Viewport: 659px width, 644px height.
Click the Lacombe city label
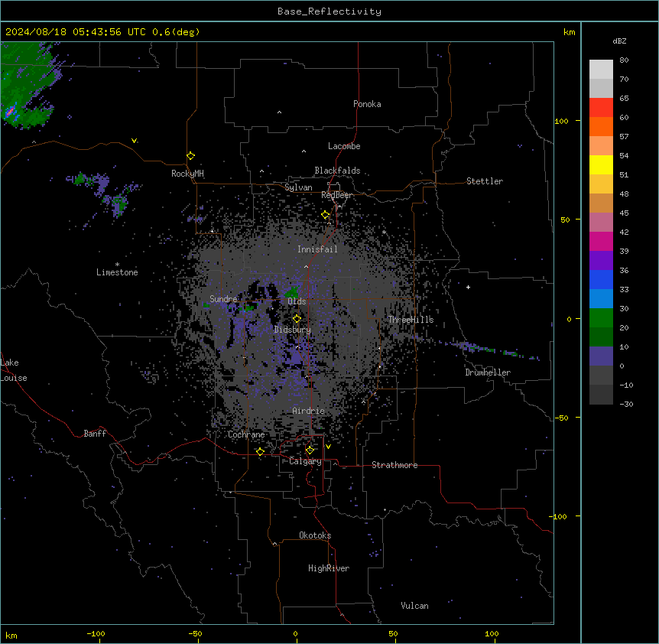[x=344, y=146]
